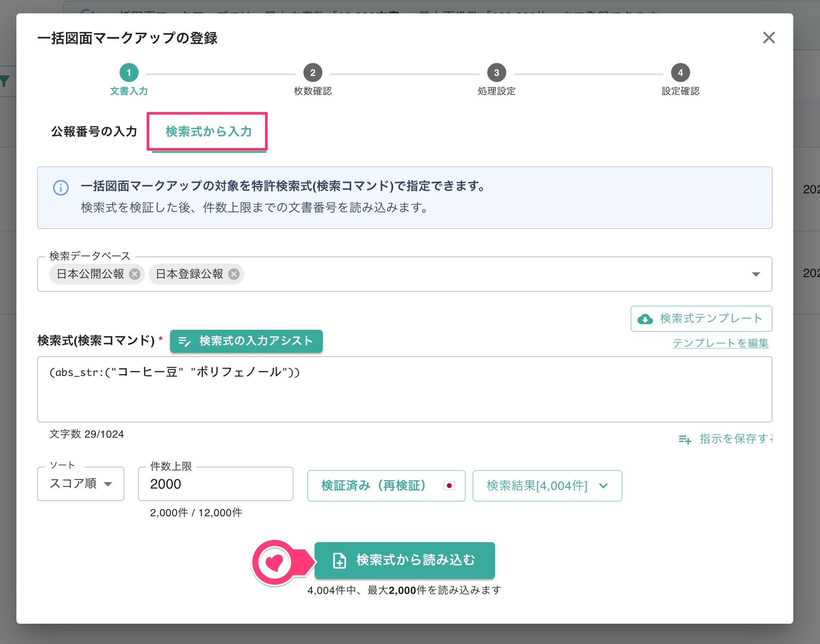
Task: Open テンプレートを編集 link
Action: point(721,343)
